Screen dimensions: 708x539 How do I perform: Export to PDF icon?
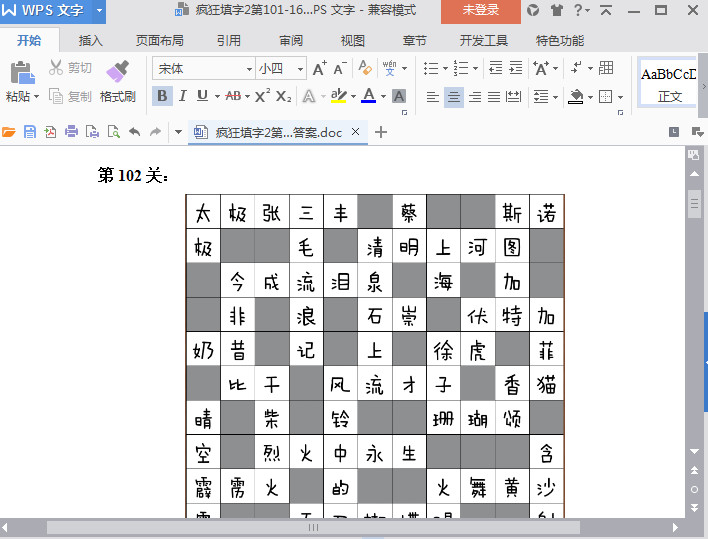tap(50, 132)
